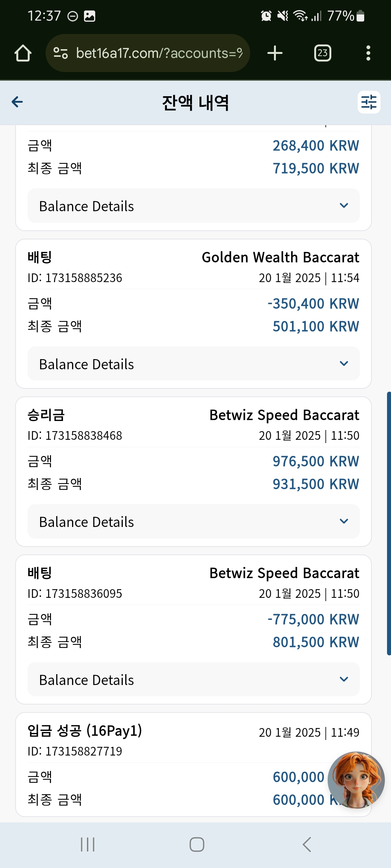This screenshot has width=391, height=868.
Task: Select the Golden Wealth Baccarat transaction title
Action: point(281,258)
